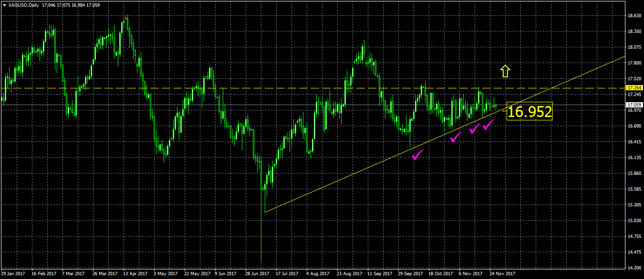Click the 29 Jan 2017 date label
Image resolution: width=644 pixels, height=279 pixels.
13,274
